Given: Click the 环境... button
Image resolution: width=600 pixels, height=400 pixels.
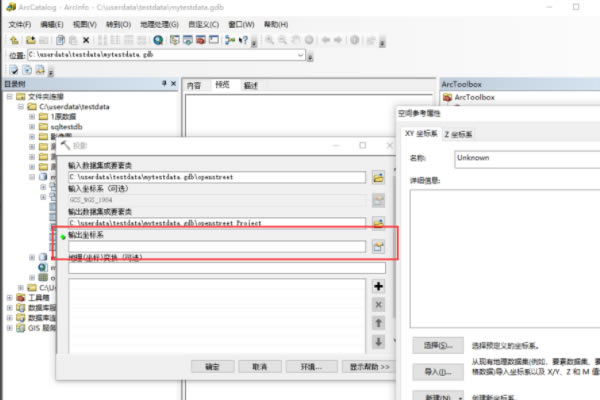Looking at the screenshot, I should (x=311, y=367).
